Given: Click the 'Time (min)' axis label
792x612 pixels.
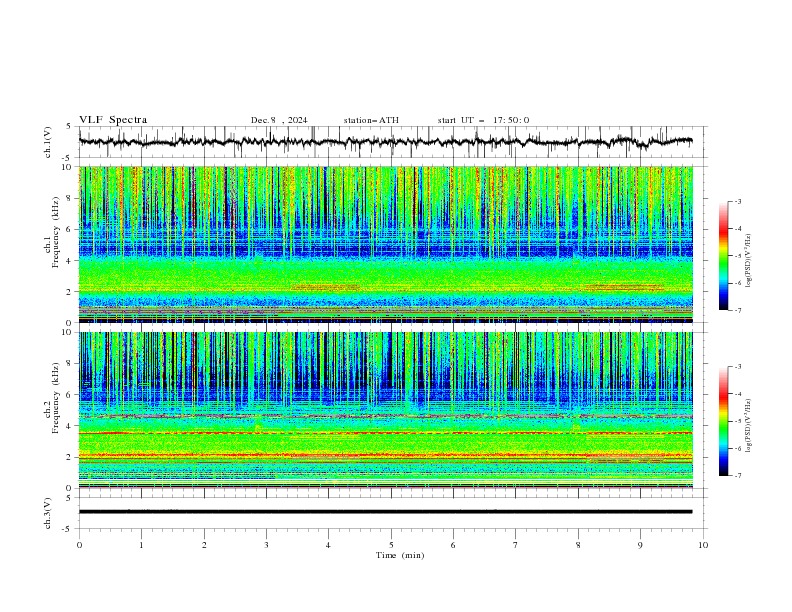Looking at the screenshot, I should coord(400,555).
